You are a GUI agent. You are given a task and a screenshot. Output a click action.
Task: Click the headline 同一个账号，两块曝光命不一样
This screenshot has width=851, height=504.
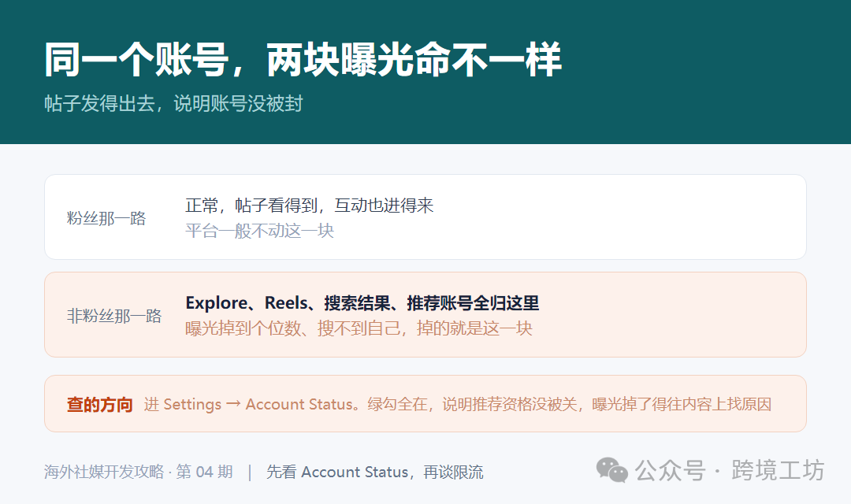tap(303, 59)
